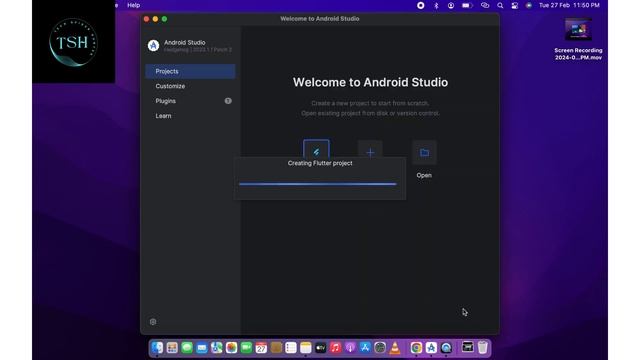Open Photos from the Dock
Viewport: 640px width, 360px height.
[231, 348]
